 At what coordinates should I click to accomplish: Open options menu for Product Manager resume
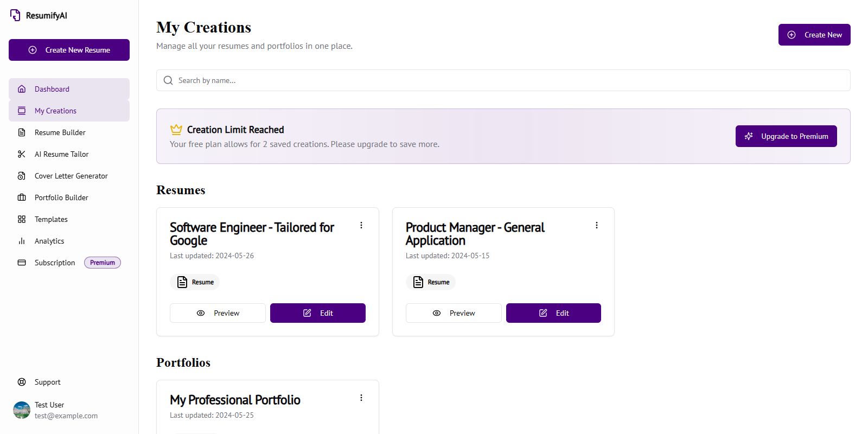click(x=597, y=225)
